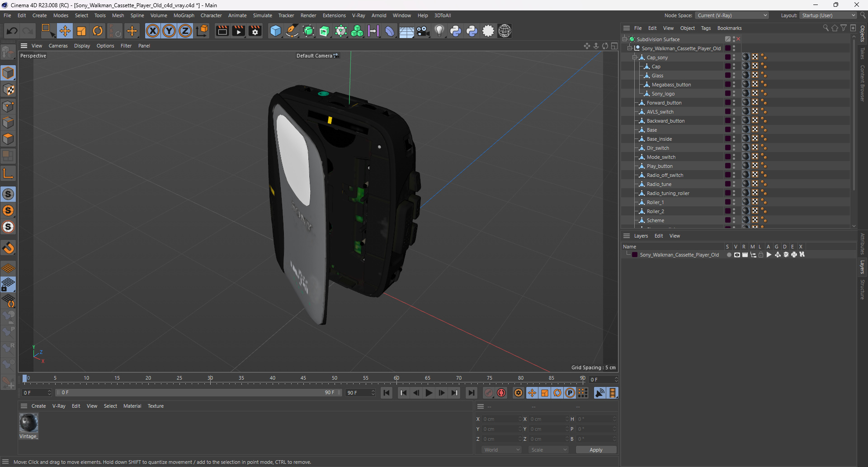The width and height of the screenshot is (868, 467).
Task: Click Record Active Objects red button
Action: (489, 393)
